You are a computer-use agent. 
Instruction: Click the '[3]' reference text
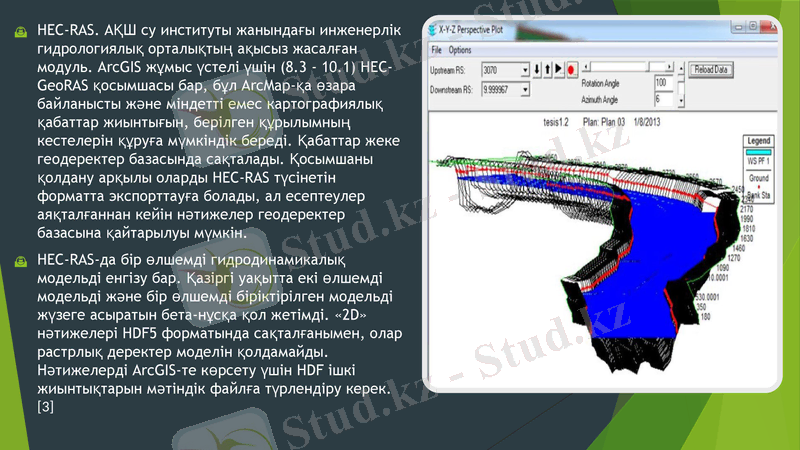pos(45,407)
